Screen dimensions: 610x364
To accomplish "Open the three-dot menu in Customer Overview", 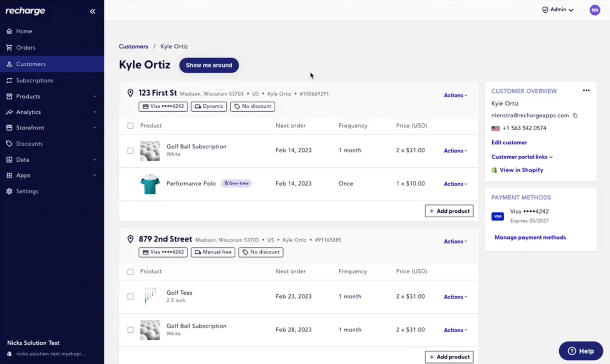I will click(x=586, y=90).
